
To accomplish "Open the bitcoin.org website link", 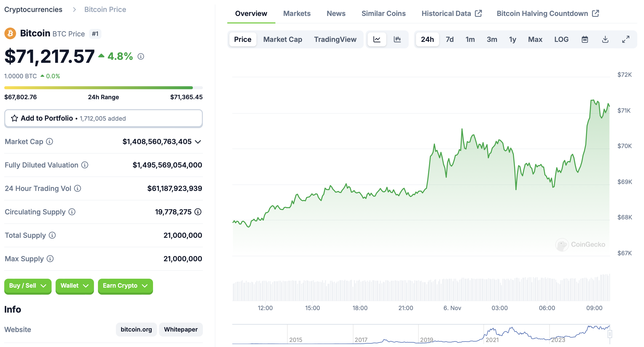I will click(136, 329).
